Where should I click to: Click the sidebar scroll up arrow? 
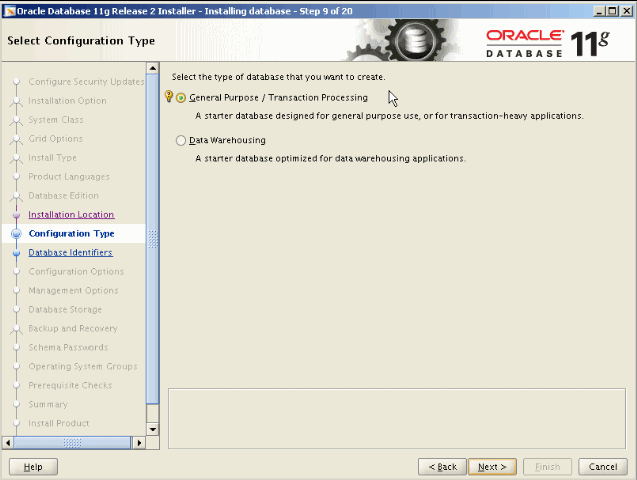152,68
